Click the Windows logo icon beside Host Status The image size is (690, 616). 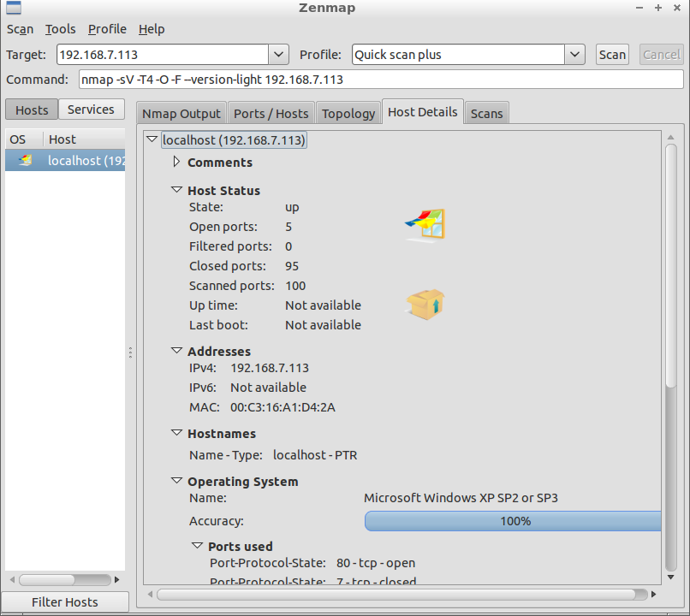point(425,225)
